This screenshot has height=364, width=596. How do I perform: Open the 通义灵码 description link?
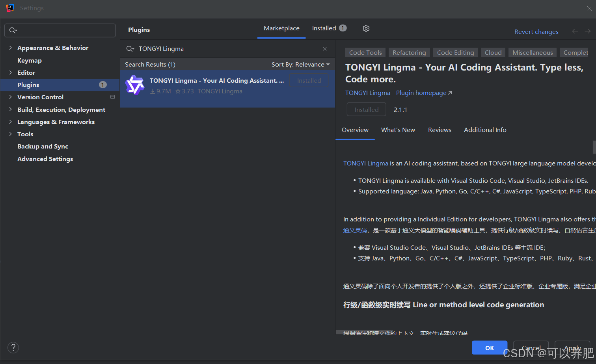coord(355,230)
